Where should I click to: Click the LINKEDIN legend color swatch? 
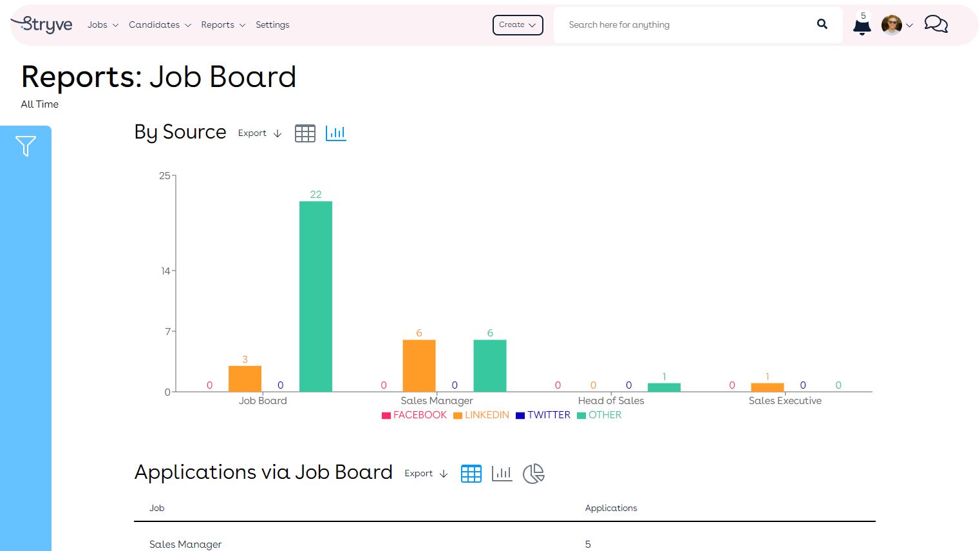[458, 415]
